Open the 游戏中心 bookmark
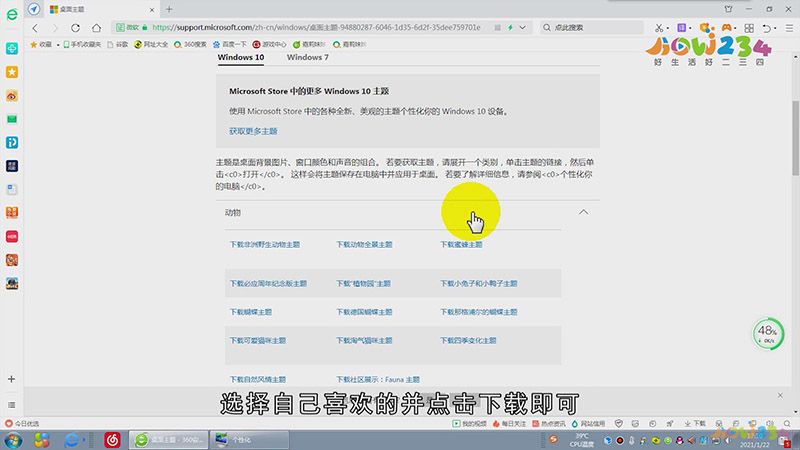800x450 pixels. [x=269, y=44]
